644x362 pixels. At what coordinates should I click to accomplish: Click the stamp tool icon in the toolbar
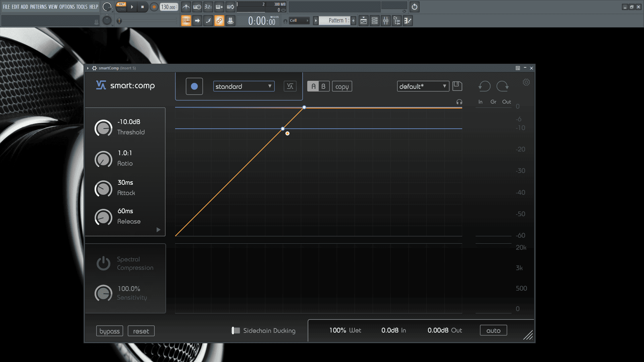click(x=230, y=21)
